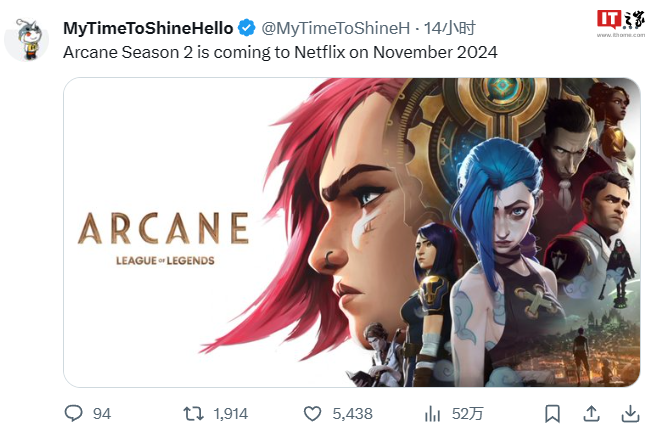Image resolution: width=655 pixels, height=430 pixels.
Task: Click the retweet arrows icon
Action: pos(194,413)
